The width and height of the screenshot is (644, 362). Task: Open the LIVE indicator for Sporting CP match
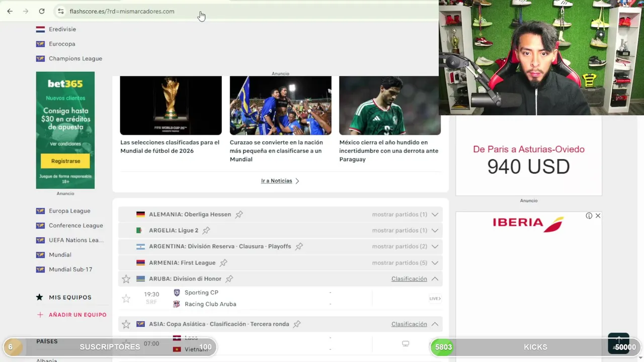click(435, 299)
